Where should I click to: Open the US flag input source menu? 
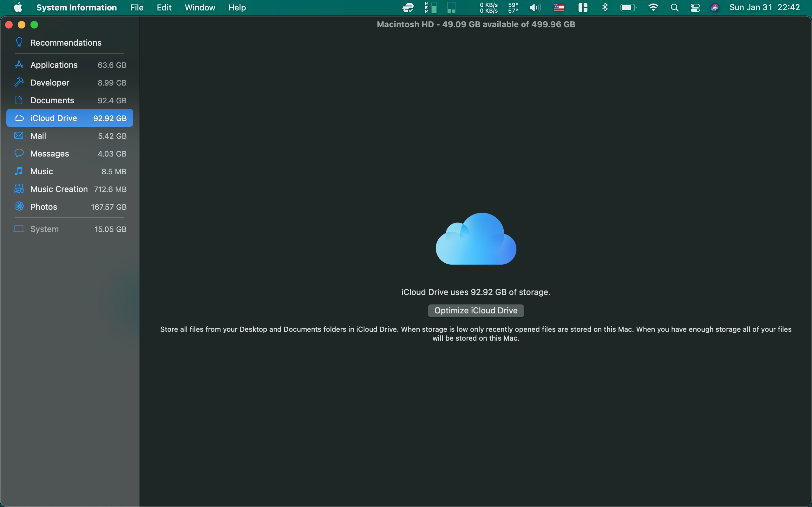pos(559,7)
